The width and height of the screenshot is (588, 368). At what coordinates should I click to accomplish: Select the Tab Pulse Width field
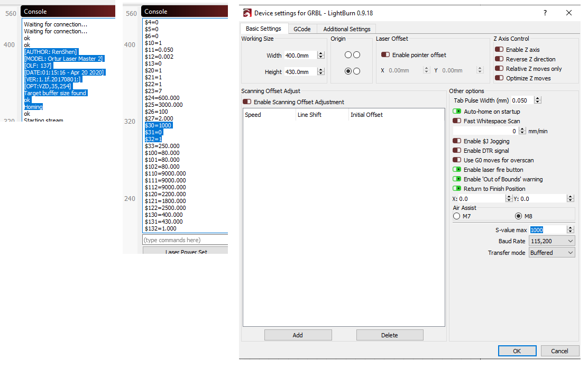click(x=522, y=100)
